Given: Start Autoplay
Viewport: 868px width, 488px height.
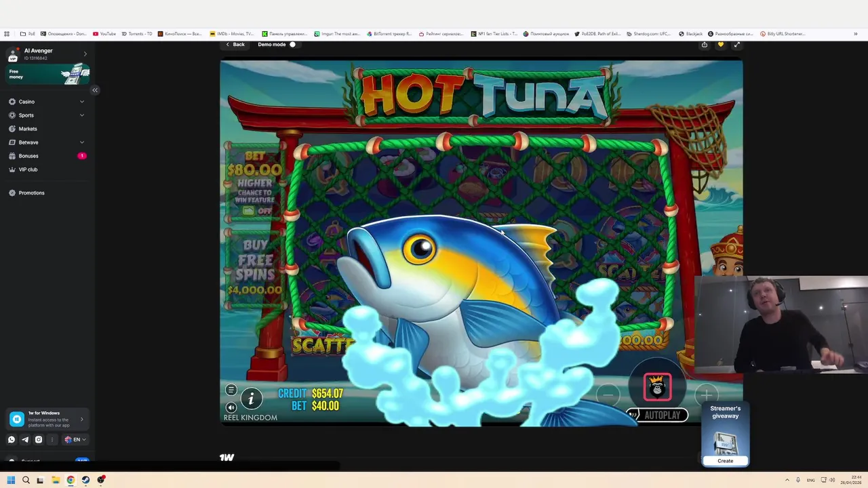Looking at the screenshot, I should (656, 415).
